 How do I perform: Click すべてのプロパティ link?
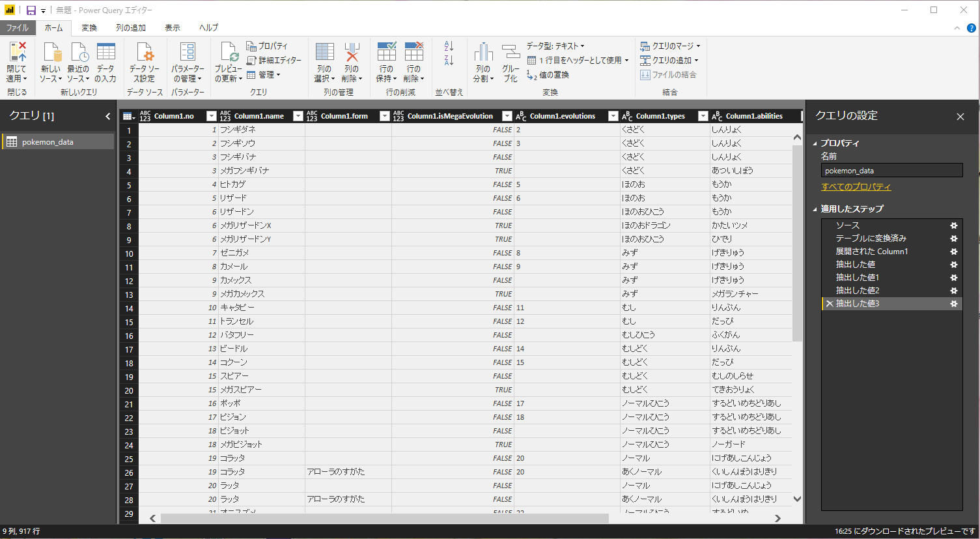[x=856, y=187]
